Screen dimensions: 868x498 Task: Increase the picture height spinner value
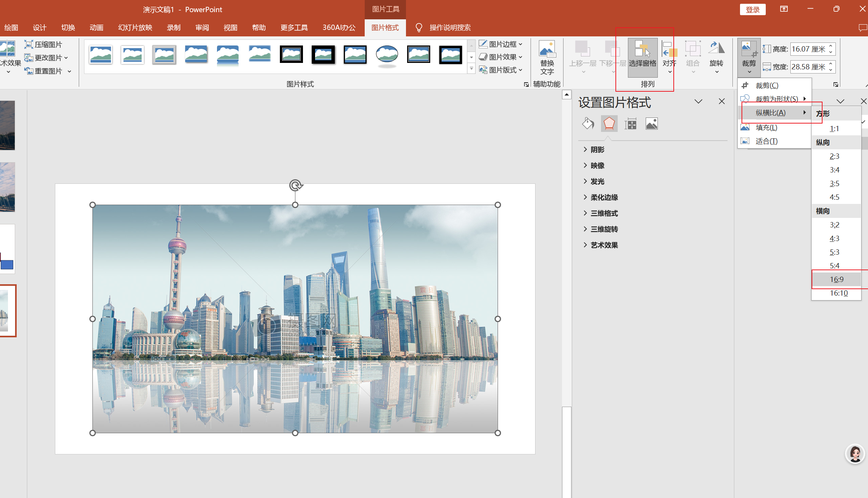[831, 47]
